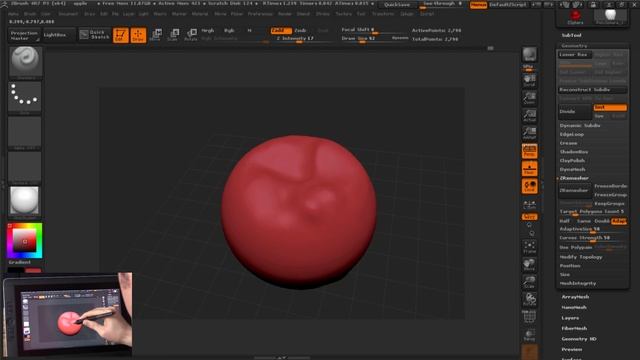Open the current brush thumbnail

click(x=25, y=62)
